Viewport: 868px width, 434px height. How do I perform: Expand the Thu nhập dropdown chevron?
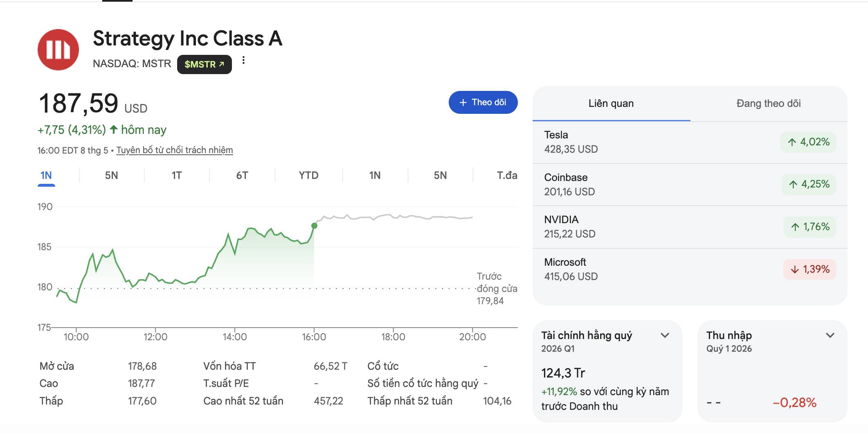[x=830, y=335]
